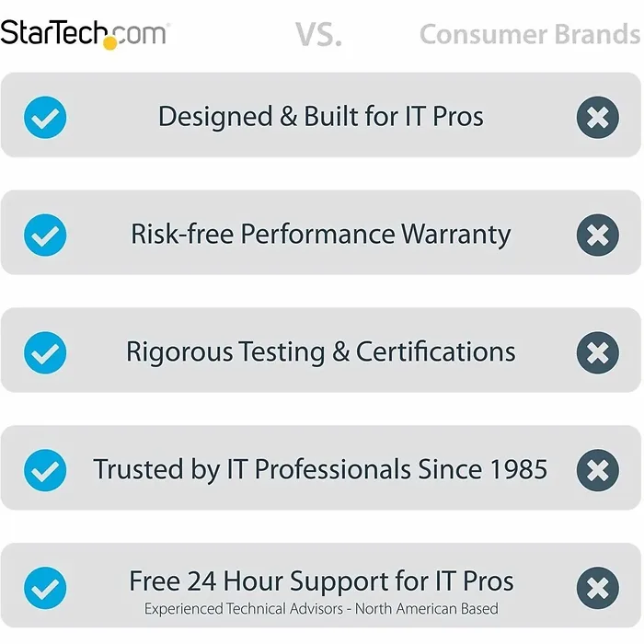This screenshot has width=644, height=644.
Task: Click the VS. heading text
Action: pos(318,35)
